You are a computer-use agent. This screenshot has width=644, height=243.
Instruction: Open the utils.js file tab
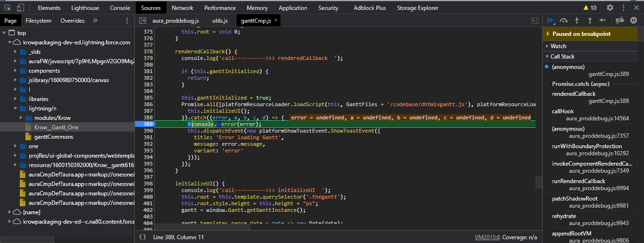pos(220,21)
